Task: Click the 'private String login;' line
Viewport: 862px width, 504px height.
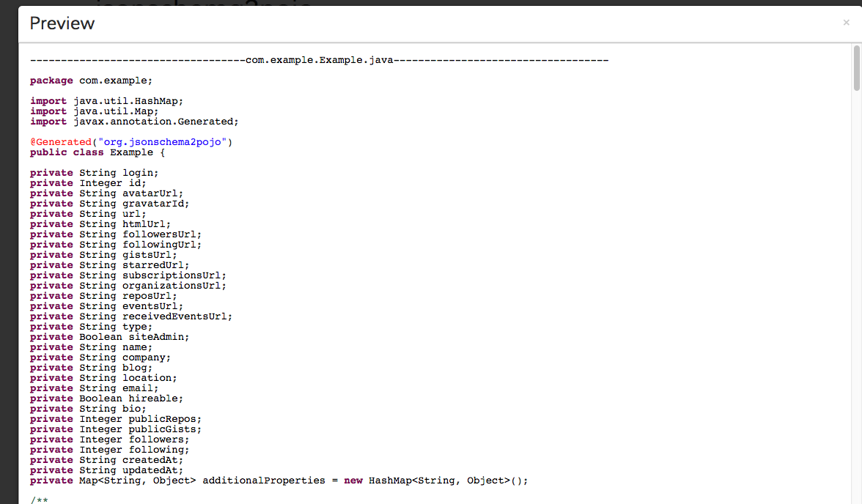Action: (x=94, y=173)
